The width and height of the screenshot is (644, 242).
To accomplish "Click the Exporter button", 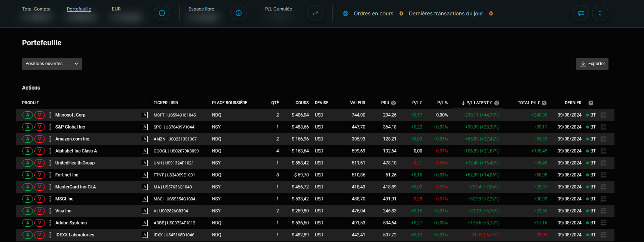I will (592, 64).
